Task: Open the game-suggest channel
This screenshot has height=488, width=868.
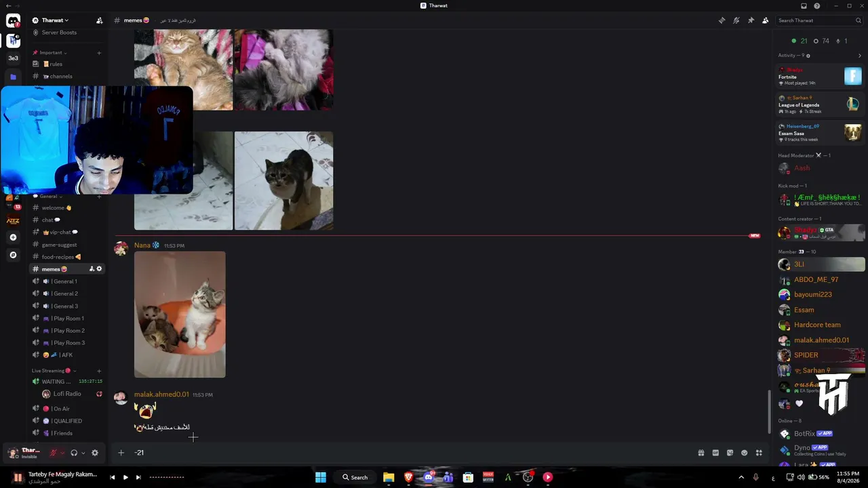Action: click(67, 245)
